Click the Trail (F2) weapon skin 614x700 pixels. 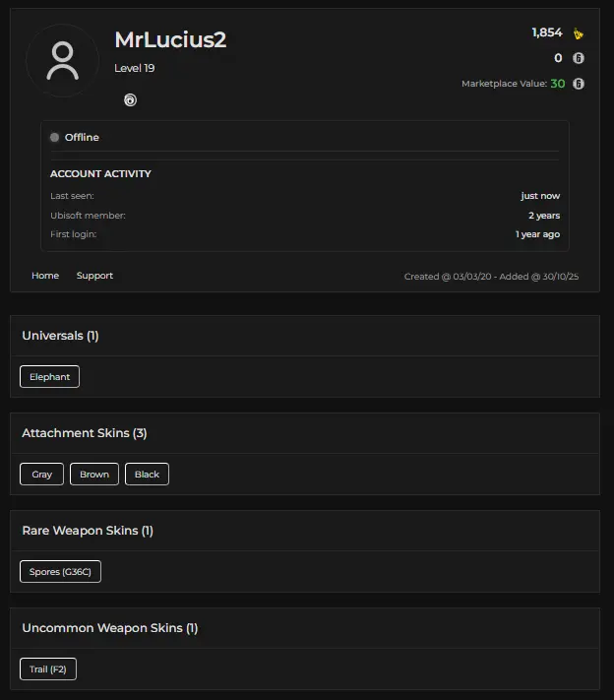pos(48,669)
